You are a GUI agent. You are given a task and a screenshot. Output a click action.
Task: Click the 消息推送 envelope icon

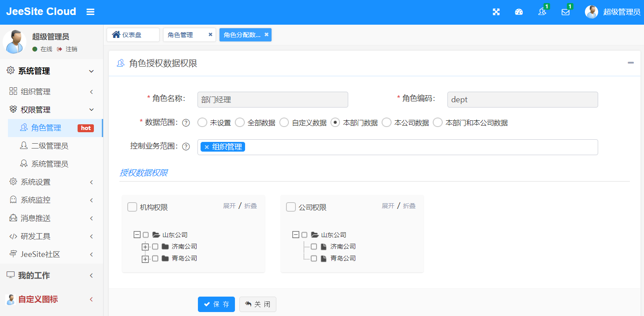pyautogui.click(x=13, y=218)
